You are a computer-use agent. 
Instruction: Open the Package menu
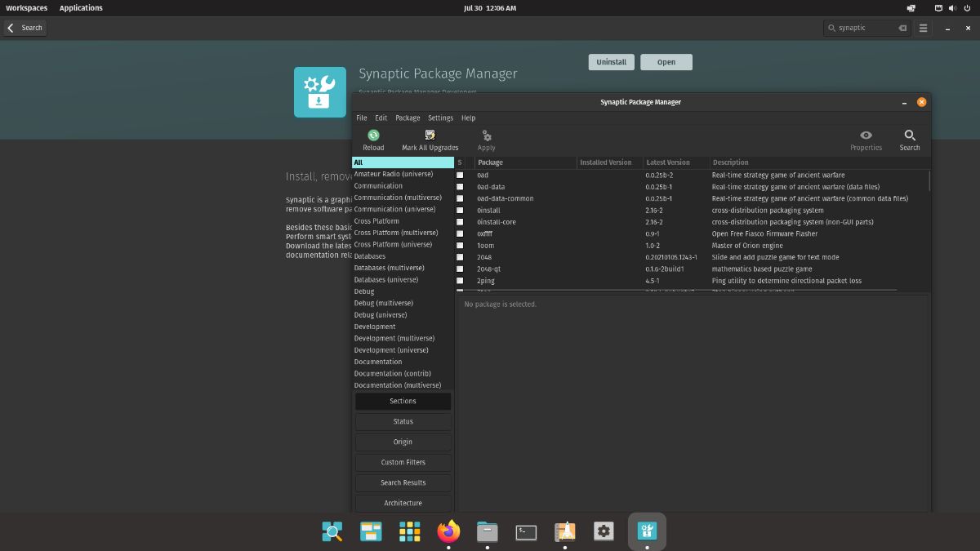click(408, 118)
